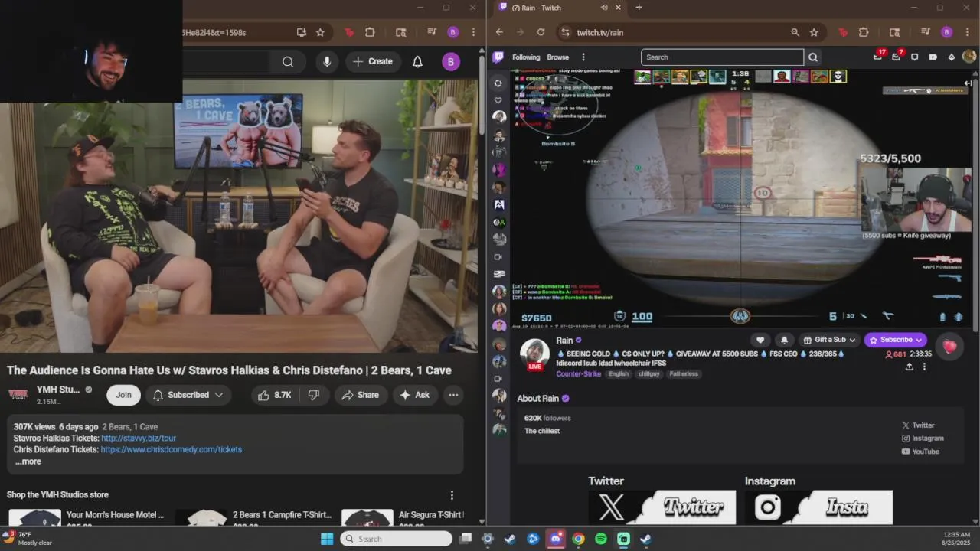Open the taskbar weather widget showing 76°F

tap(28, 538)
